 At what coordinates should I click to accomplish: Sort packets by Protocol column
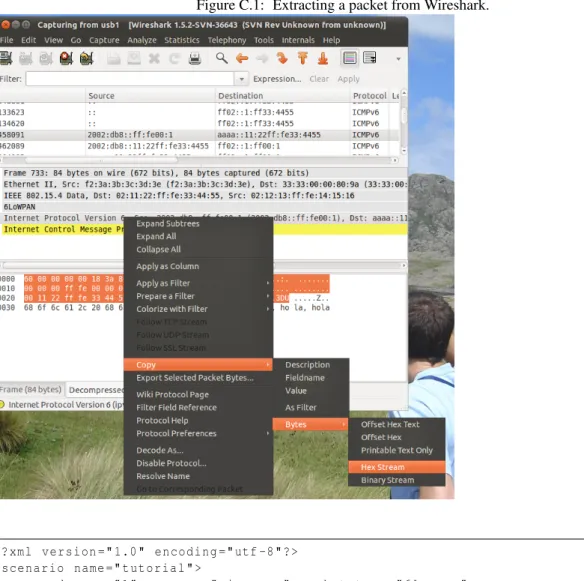pyautogui.click(x=369, y=96)
